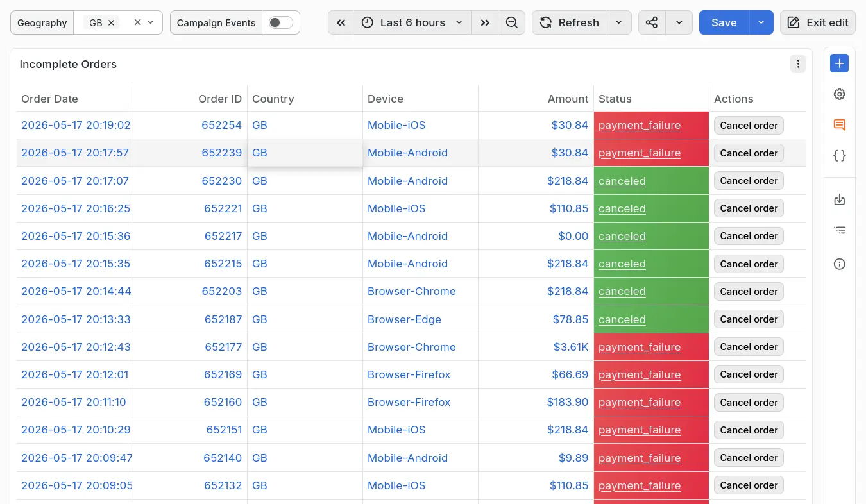Click the export download icon in sidebar
Image resolution: width=866 pixels, height=504 pixels.
(840, 200)
